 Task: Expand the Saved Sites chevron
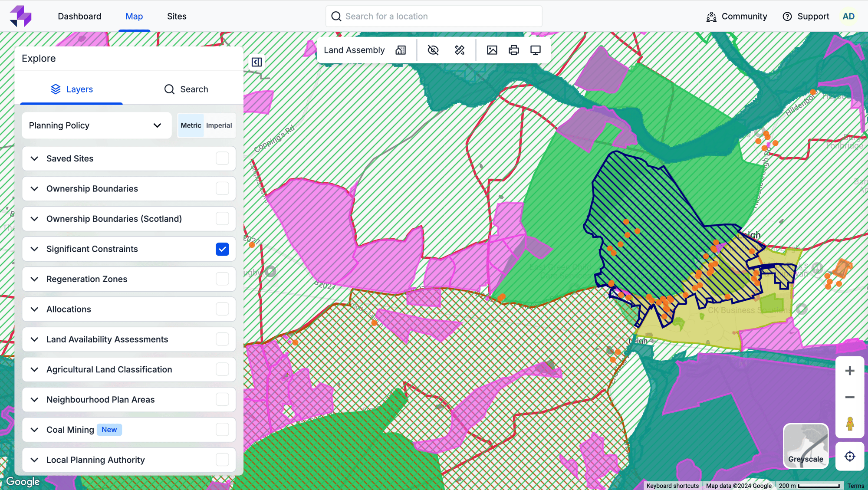point(34,158)
